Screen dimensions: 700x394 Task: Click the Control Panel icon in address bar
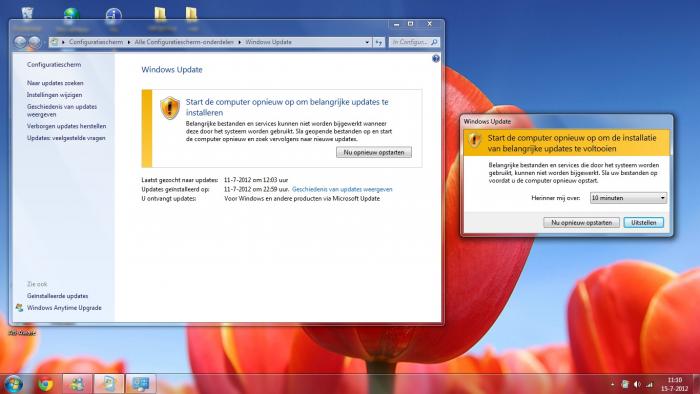coord(54,42)
